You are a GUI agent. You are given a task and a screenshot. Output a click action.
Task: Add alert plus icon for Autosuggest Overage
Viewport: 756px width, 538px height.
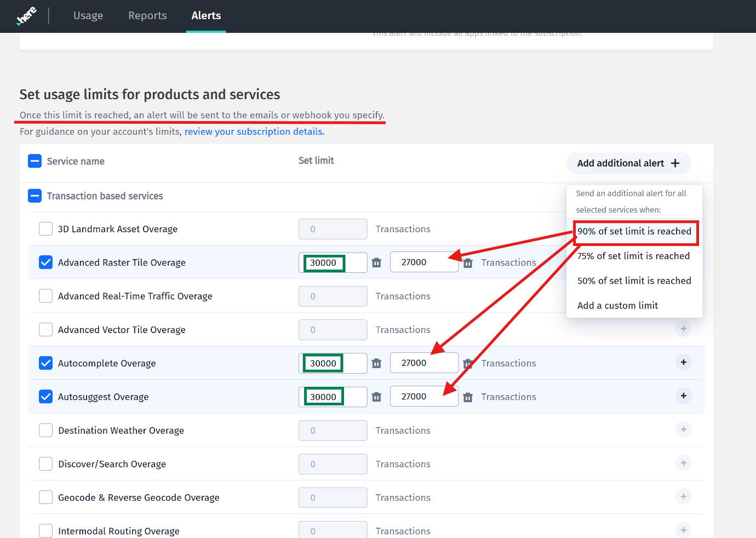click(684, 396)
